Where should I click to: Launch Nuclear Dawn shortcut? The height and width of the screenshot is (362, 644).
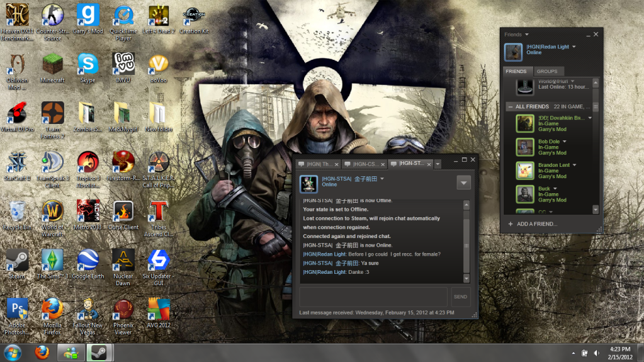click(x=123, y=267)
